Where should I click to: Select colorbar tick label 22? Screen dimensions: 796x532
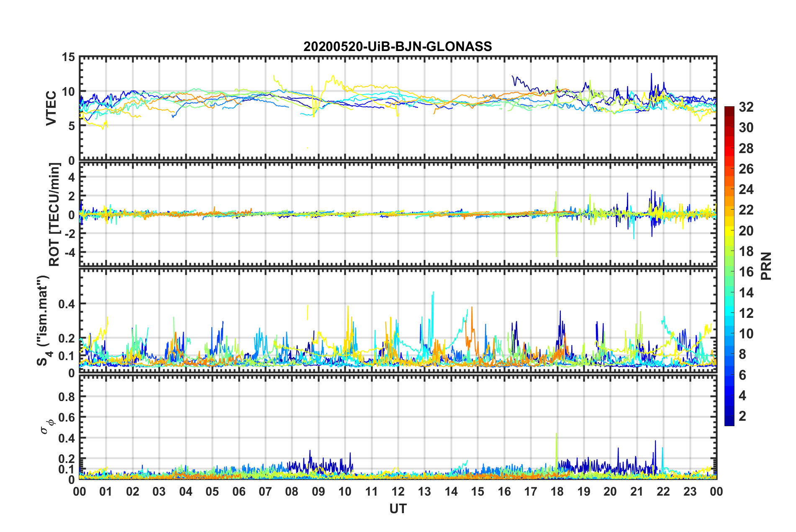point(746,210)
